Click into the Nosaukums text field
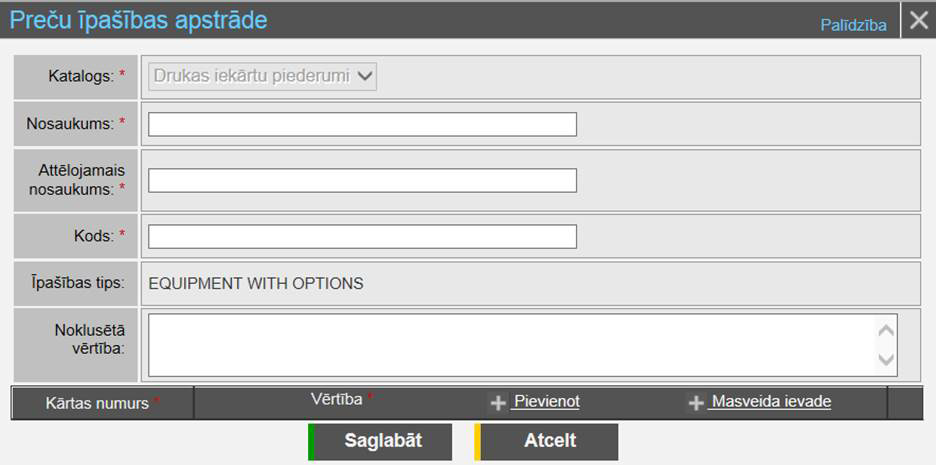 pyautogui.click(x=362, y=124)
